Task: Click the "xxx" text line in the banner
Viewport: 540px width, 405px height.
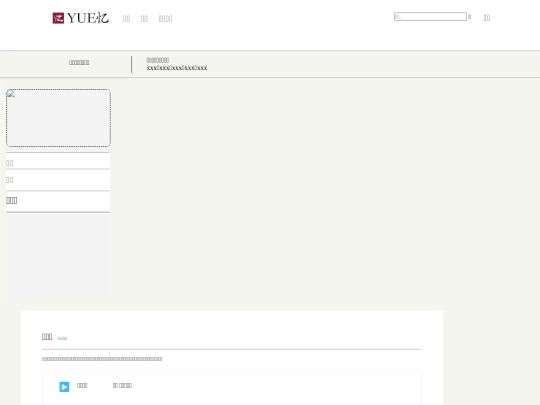Action: 177,68
